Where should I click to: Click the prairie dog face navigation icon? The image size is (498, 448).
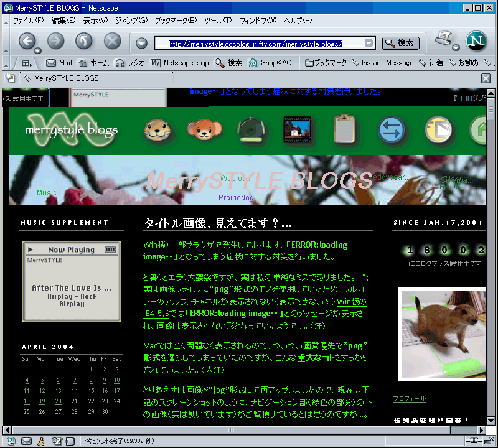point(157,130)
